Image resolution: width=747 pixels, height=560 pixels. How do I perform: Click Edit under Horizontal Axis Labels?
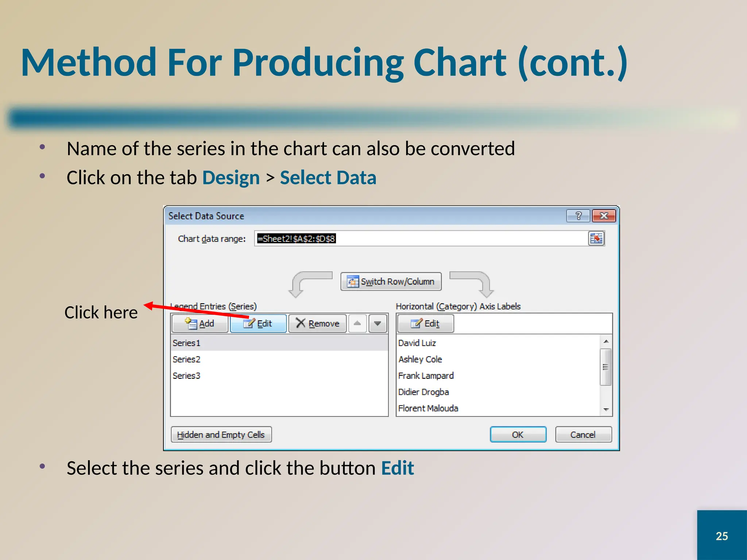(x=426, y=323)
